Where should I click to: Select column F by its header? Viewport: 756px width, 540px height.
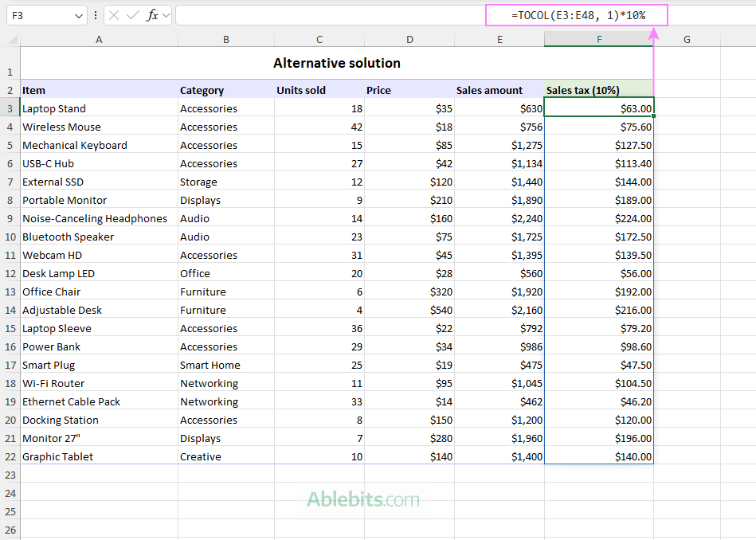tap(598, 38)
